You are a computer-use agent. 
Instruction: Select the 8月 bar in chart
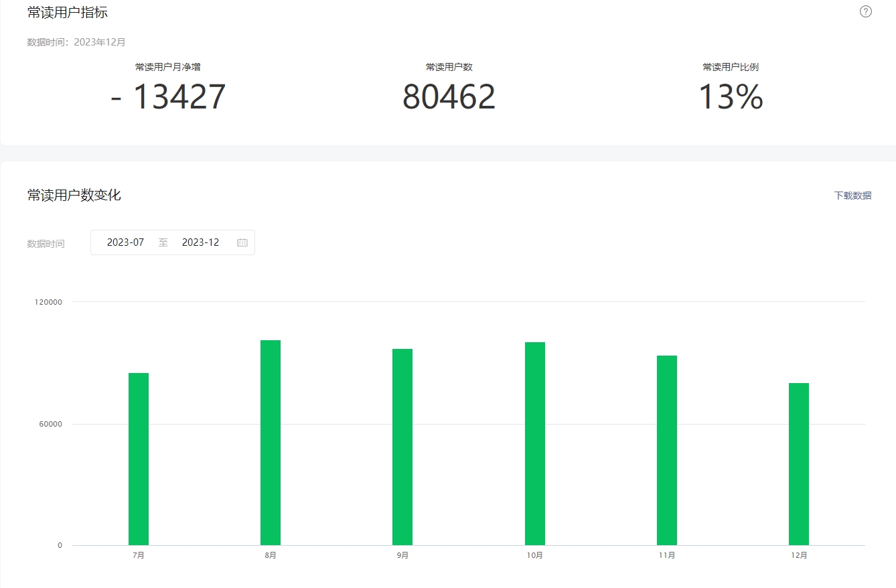[271, 442]
